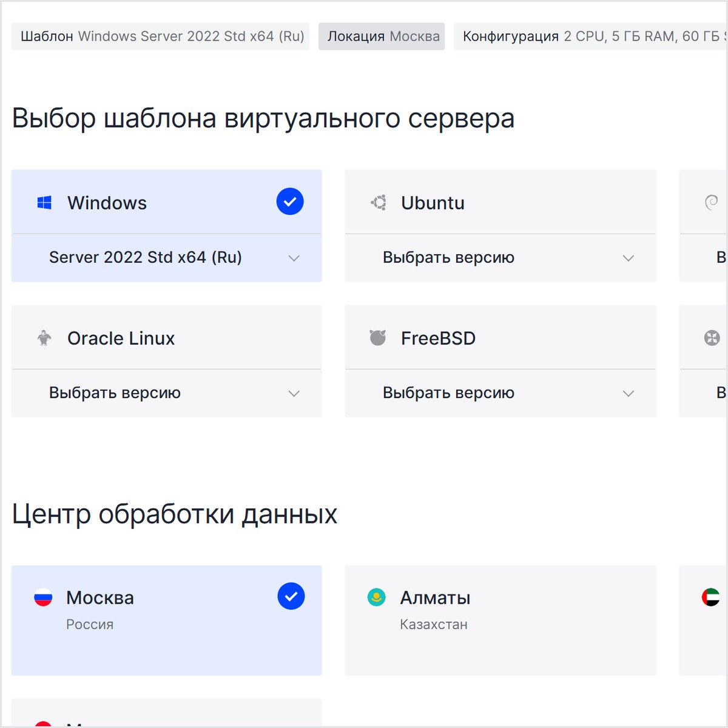Click the Windows logo icon
Screen dimensions: 728x728
point(44,203)
